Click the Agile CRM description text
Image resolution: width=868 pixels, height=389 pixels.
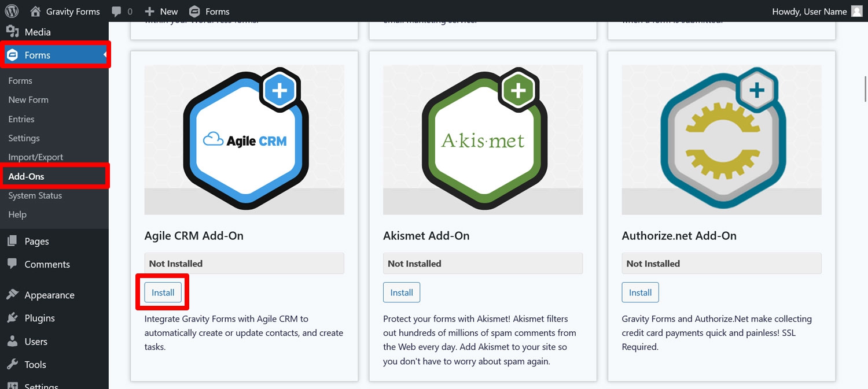click(244, 333)
